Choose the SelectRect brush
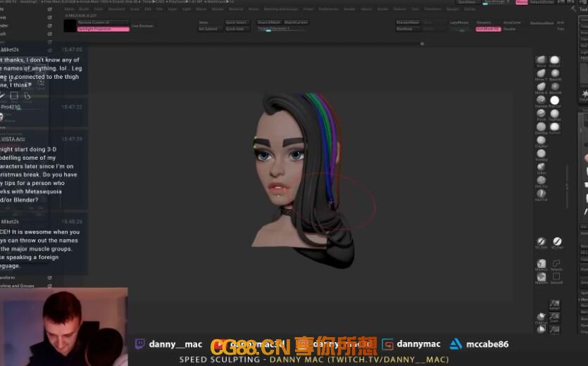Image resolution: width=588 pixels, height=366 pixels. pos(556,278)
